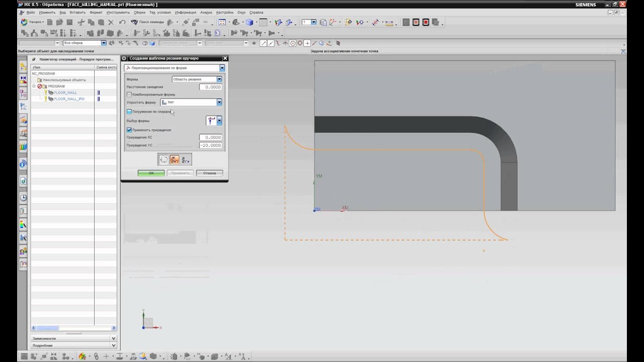Open the Roles sidebar icon
The width and height of the screenshot is (644, 362).
pos(23,251)
